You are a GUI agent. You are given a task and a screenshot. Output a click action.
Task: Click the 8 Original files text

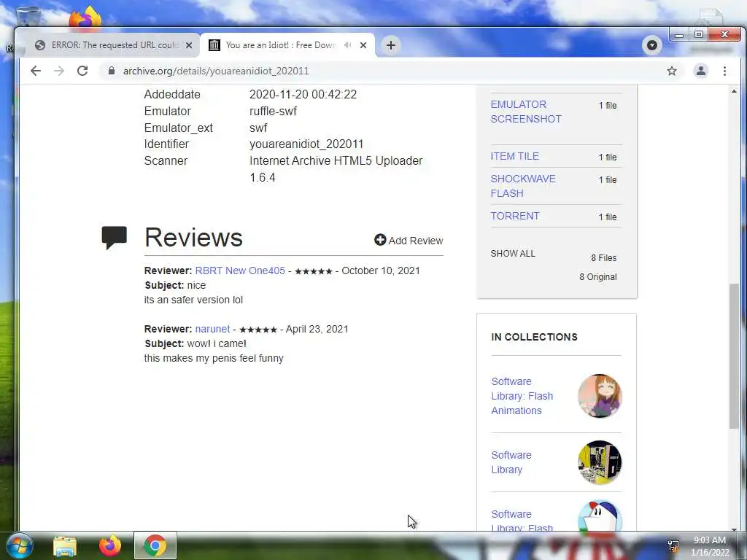point(598,276)
